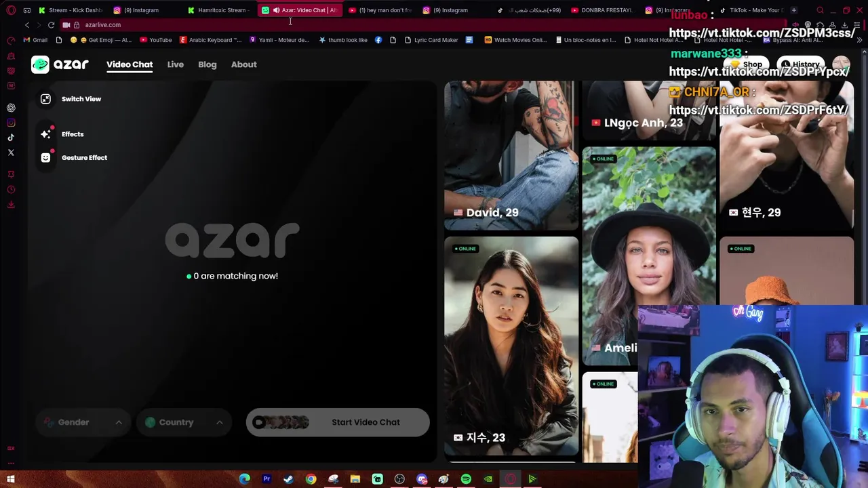This screenshot has width=868, height=488.
Task: Open the Ameli profile card with hat
Action: (649, 256)
